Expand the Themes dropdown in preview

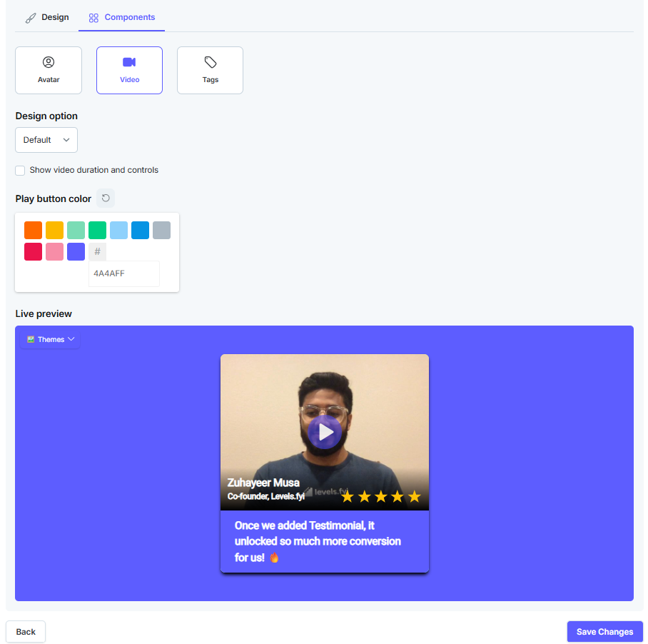pyautogui.click(x=51, y=339)
